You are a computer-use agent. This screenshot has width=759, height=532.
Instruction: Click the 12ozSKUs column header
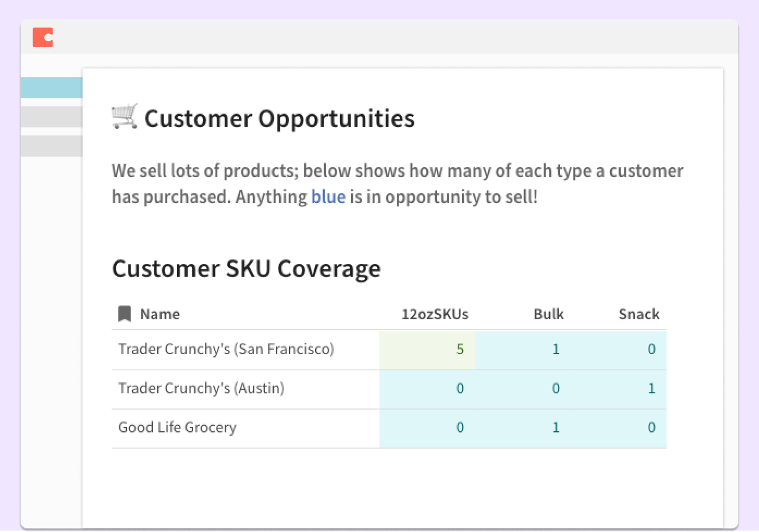435,314
